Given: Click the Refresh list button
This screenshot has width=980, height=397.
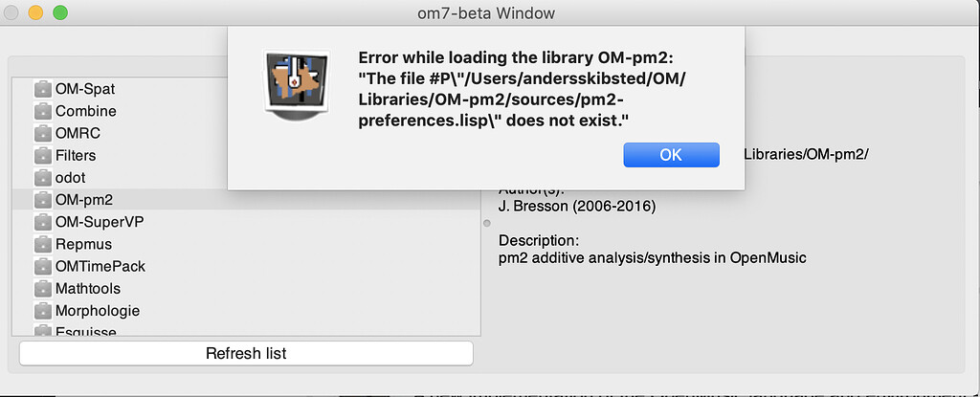Looking at the screenshot, I should tap(246, 353).
